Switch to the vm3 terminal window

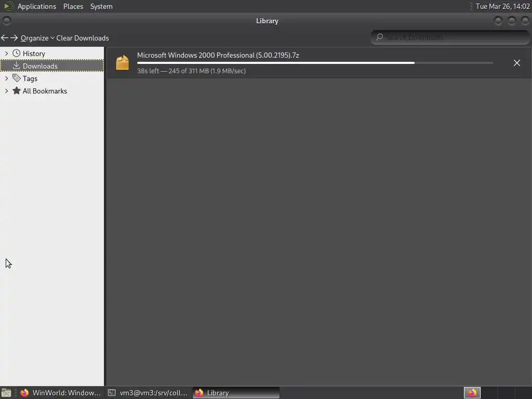[x=148, y=393]
